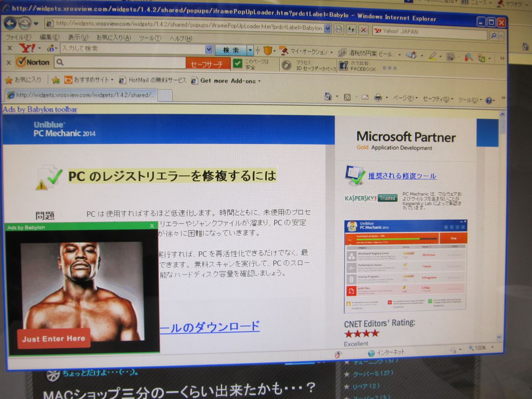Viewport: 532px width, 399px height.
Task: Open the 酒税55円案 ビール news item
Action: pos(370,53)
